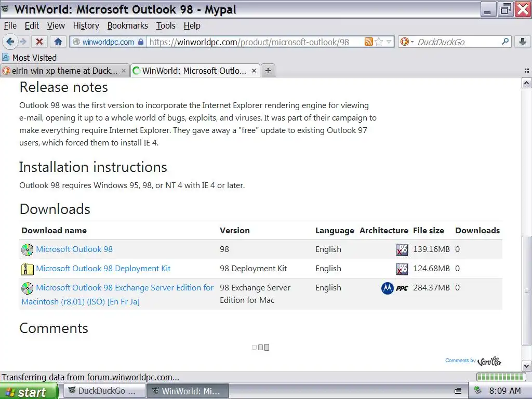
Task: Open a new tab with the plus button
Action: tap(268, 71)
